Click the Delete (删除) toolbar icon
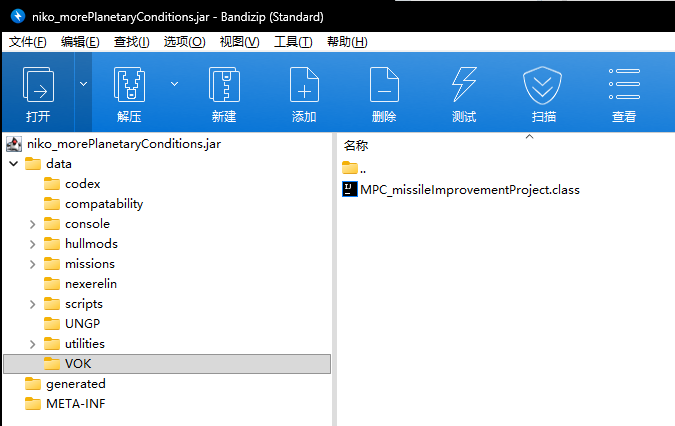The image size is (675, 426). 384,84
